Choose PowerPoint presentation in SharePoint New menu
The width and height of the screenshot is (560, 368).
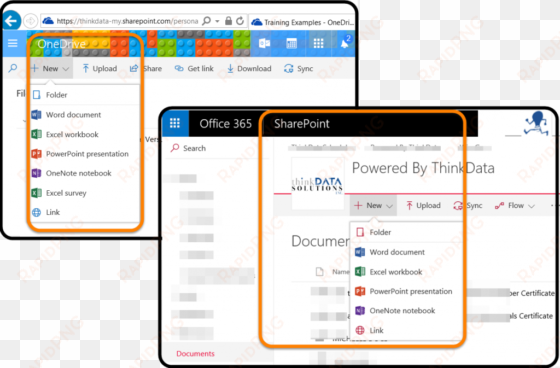(x=406, y=291)
